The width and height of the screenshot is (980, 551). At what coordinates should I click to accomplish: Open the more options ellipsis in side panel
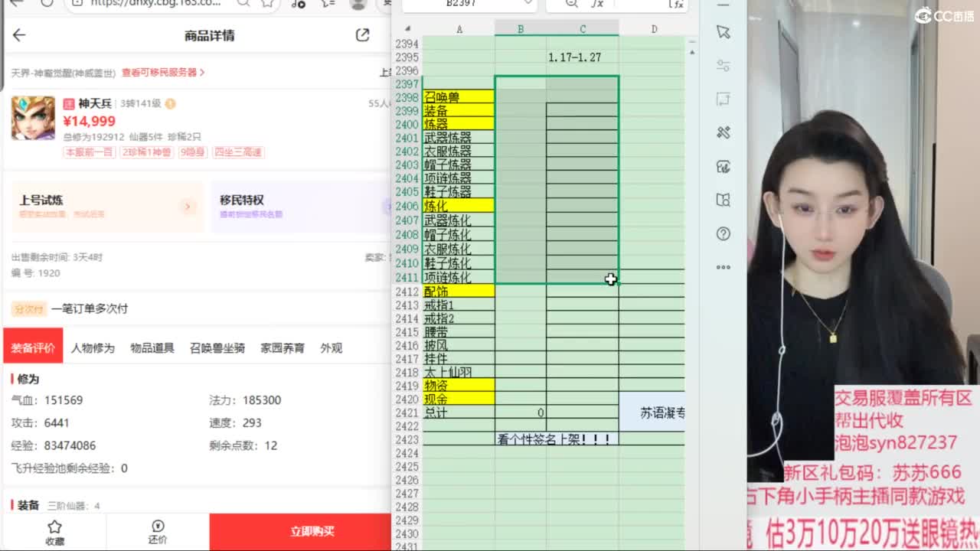pos(724,267)
